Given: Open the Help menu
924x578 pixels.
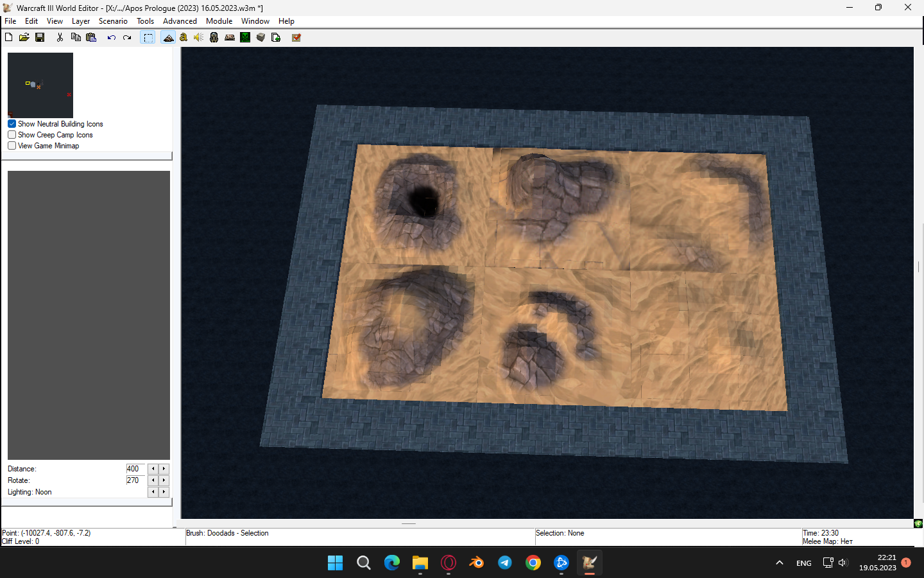Looking at the screenshot, I should coord(286,21).
